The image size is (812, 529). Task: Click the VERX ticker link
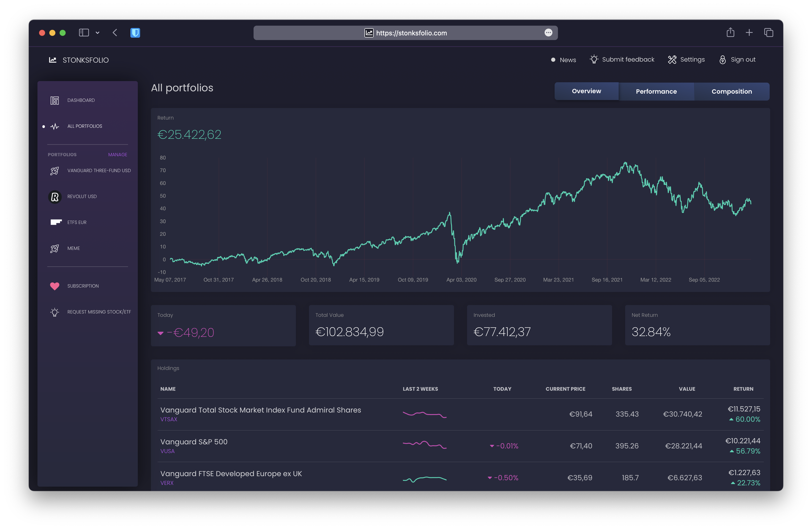tap(167, 483)
